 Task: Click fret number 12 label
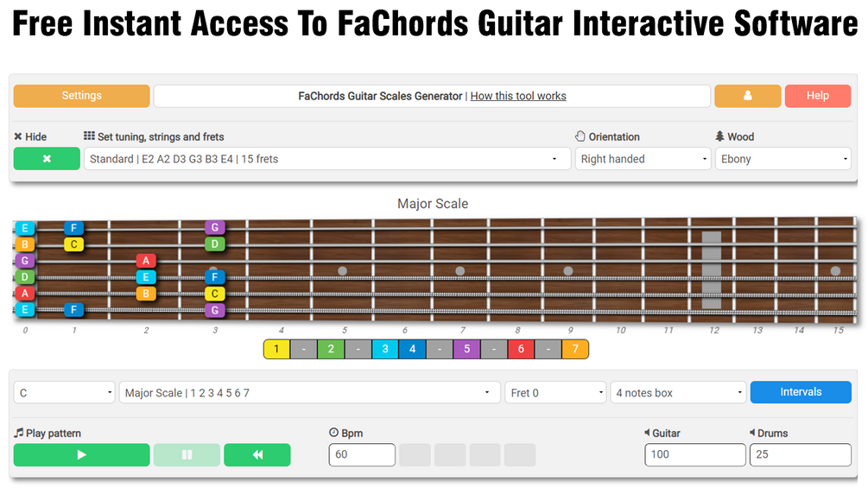coord(714,330)
